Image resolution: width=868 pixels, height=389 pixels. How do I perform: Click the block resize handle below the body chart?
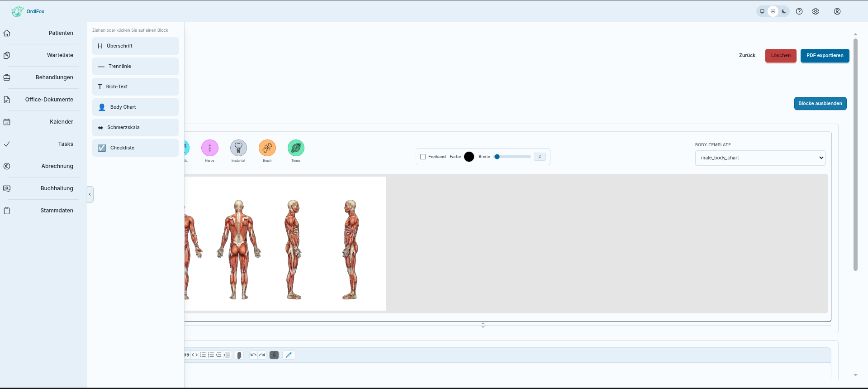click(x=483, y=325)
